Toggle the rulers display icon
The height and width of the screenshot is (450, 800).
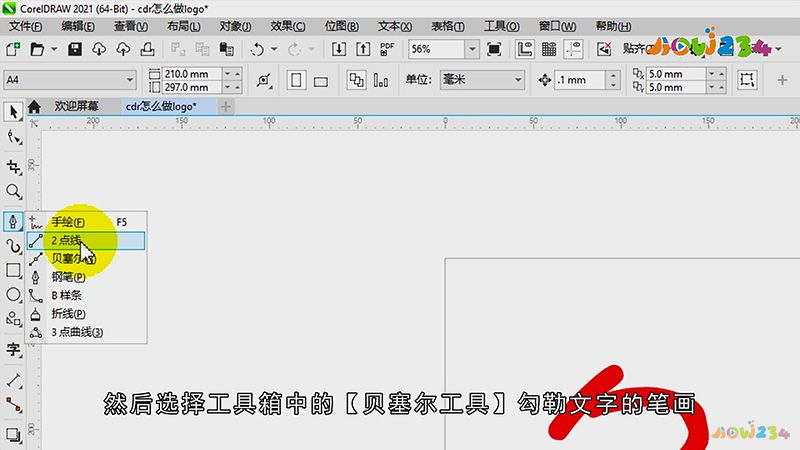[x=524, y=49]
